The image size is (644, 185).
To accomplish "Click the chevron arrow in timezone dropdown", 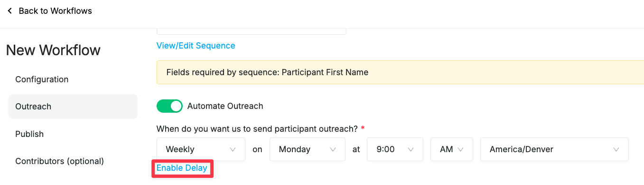I will (x=616, y=149).
